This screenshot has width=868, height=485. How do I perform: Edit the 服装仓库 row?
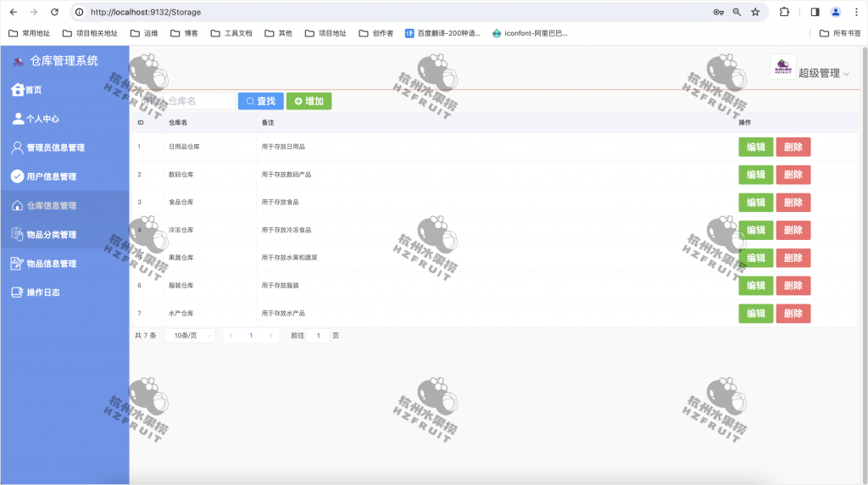[x=755, y=286]
